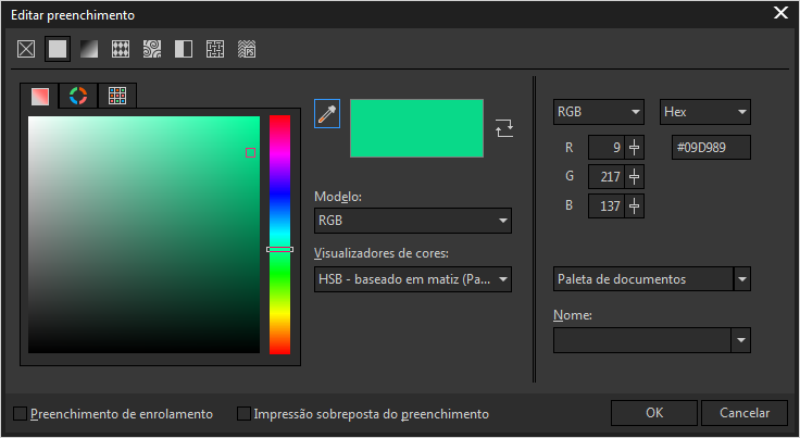The image size is (800, 438).
Task: Select the Fountain fill gradient icon
Action: coord(89,49)
